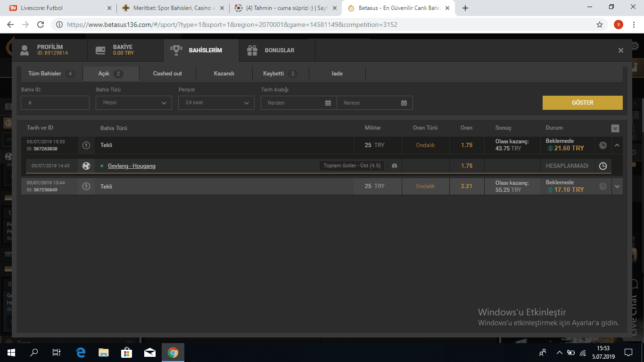This screenshot has width=644, height=362.
Task: Click Olası kazanç 55.25 TRY text
Action: pyautogui.click(x=512, y=186)
